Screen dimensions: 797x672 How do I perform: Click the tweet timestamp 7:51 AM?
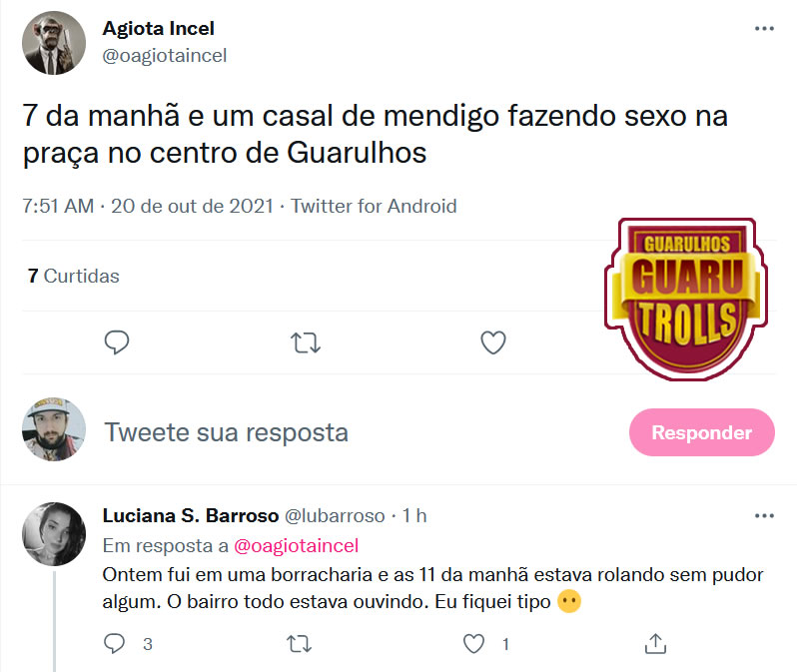(58, 206)
